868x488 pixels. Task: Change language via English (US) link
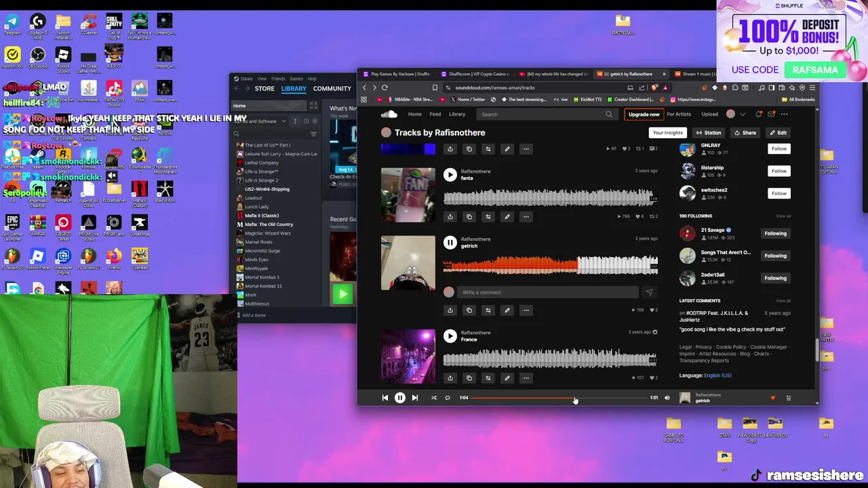point(717,375)
